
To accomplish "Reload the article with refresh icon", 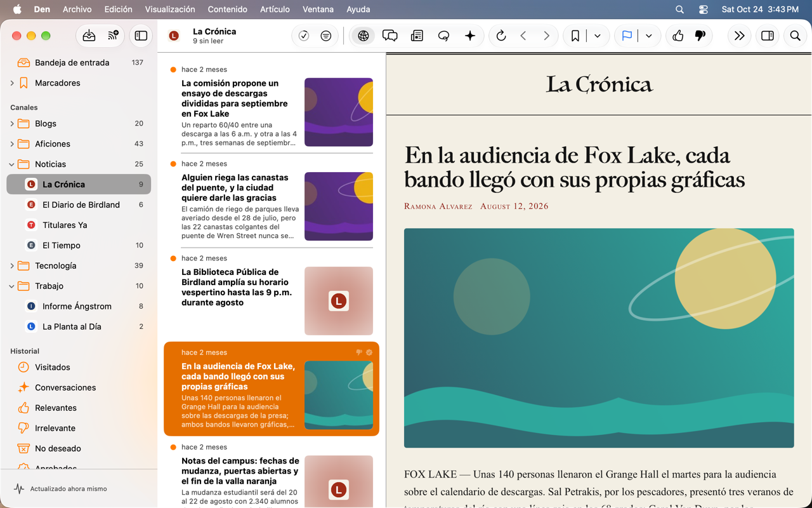I will click(x=501, y=36).
